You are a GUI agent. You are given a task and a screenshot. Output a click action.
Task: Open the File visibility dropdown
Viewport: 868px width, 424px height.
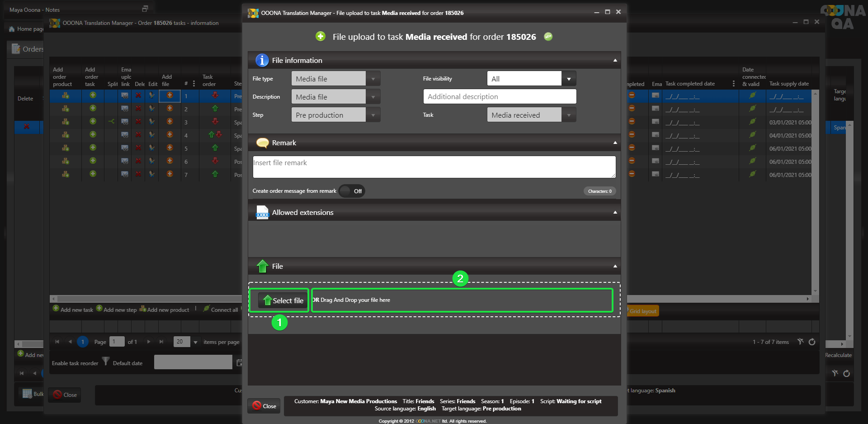pyautogui.click(x=569, y=79)
